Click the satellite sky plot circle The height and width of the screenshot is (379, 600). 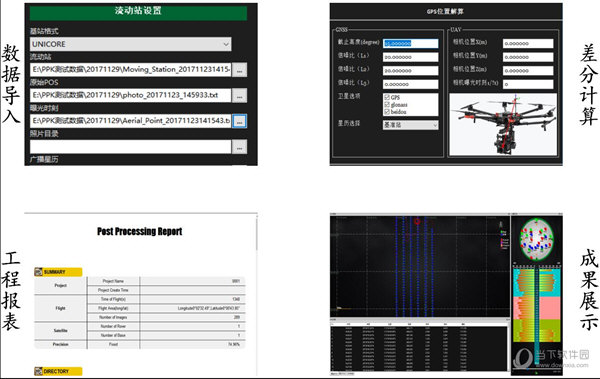537,239
